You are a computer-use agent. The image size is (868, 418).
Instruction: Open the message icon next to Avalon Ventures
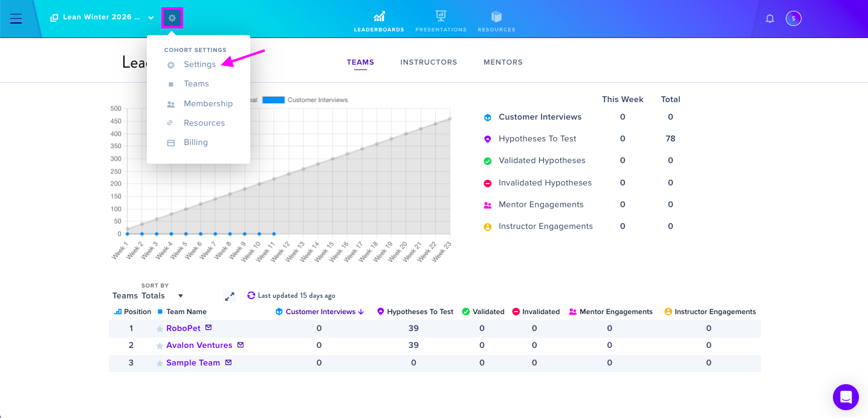[x=241, y=345]
